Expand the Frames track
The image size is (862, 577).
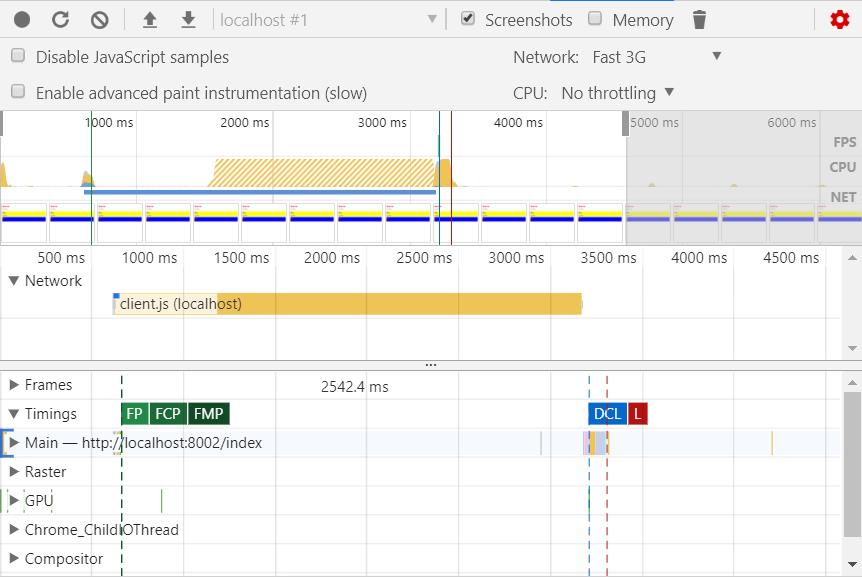[14, 385]
